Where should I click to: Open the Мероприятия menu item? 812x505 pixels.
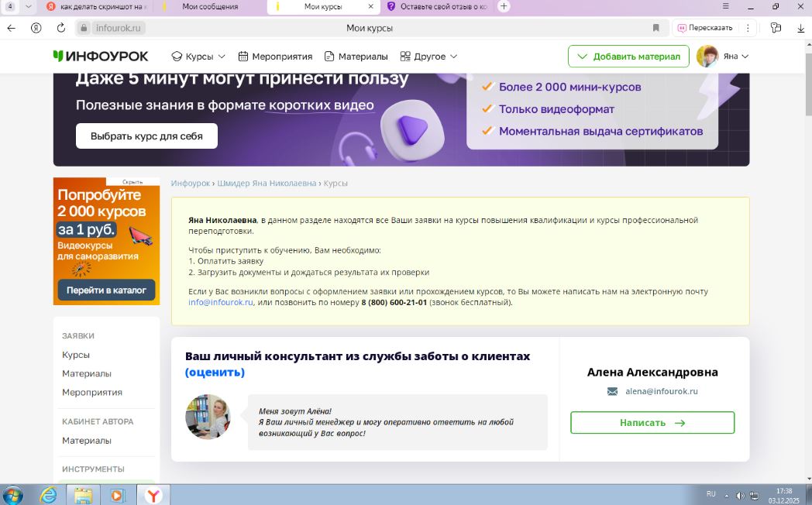[x=275, y=56]
